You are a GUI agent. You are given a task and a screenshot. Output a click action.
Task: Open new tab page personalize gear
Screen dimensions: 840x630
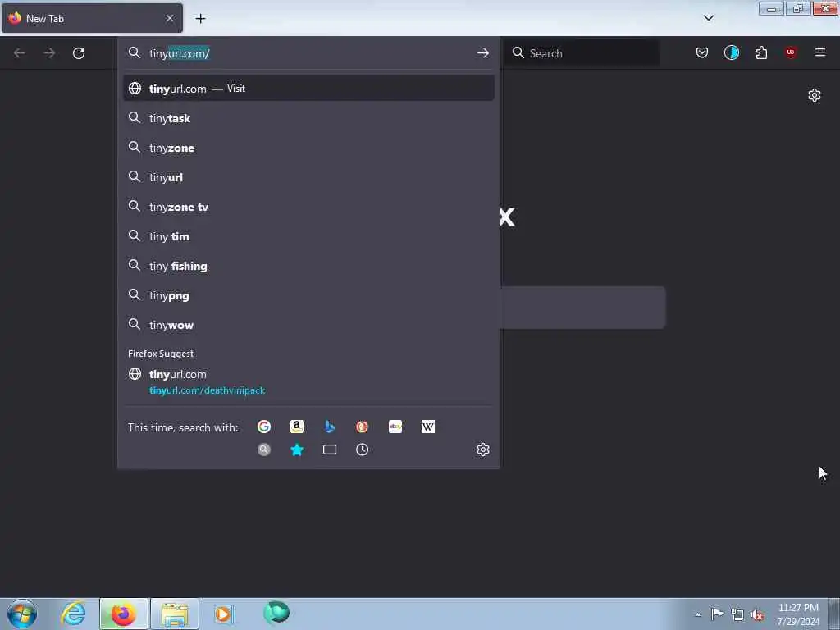point(815,95)
